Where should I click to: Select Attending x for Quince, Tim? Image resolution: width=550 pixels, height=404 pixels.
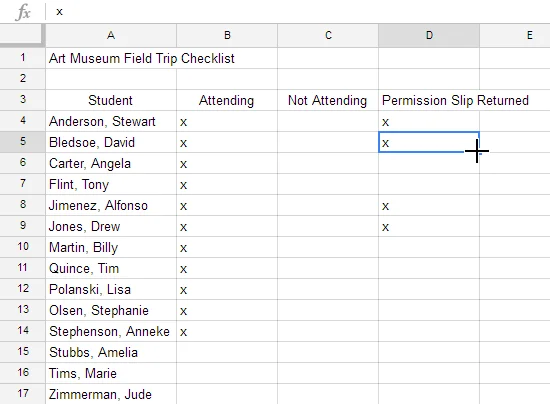(227, 269)
